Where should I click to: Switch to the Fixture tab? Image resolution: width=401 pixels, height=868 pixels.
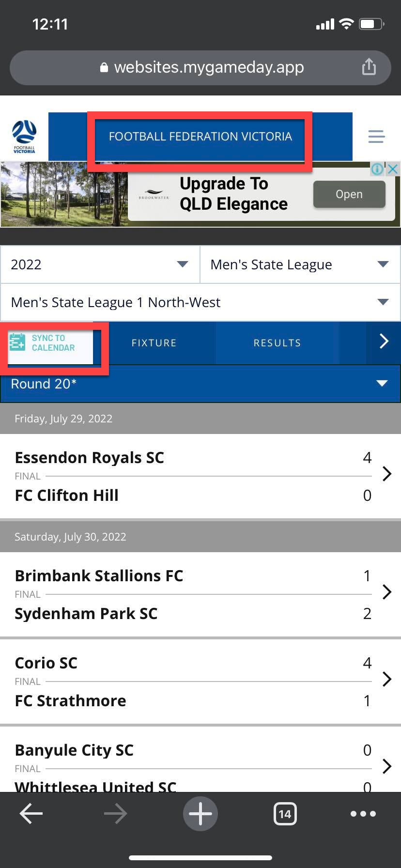click(x=154, y=343)
